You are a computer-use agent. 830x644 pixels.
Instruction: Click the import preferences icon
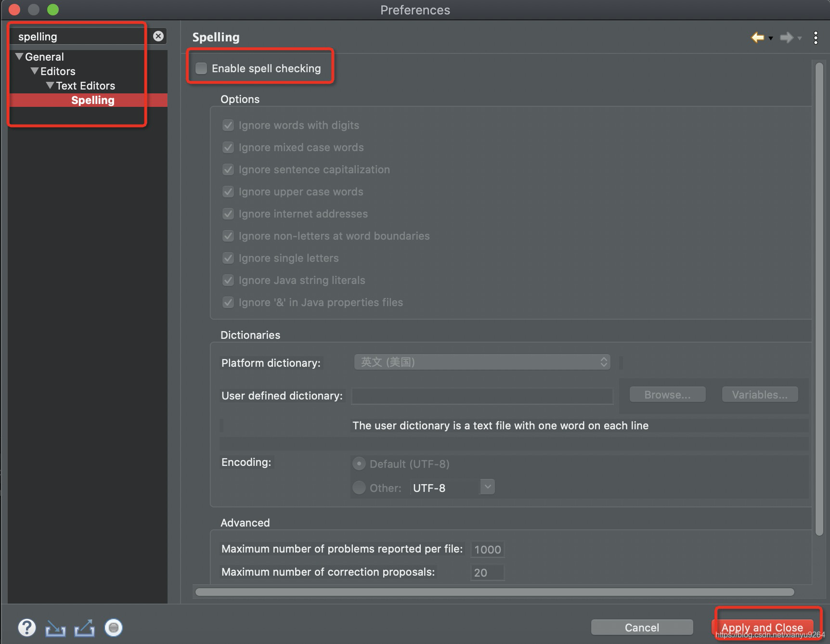click(x=55, y=628)
